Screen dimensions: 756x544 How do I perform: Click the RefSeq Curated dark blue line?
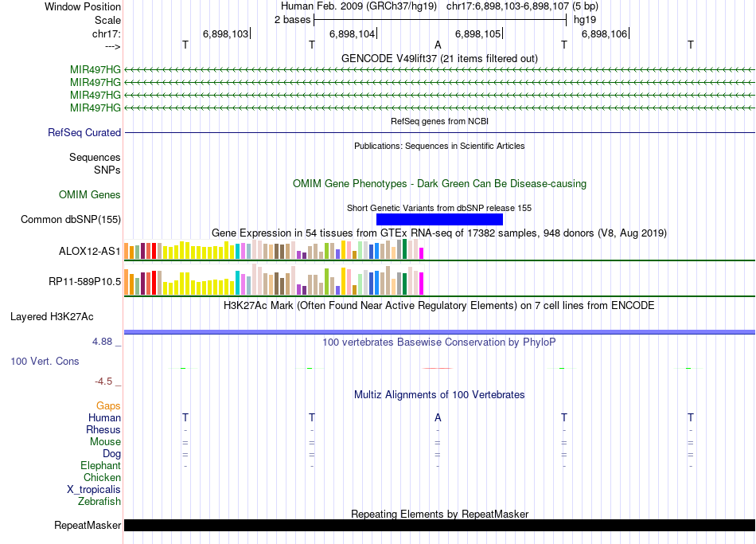(439, 132)
